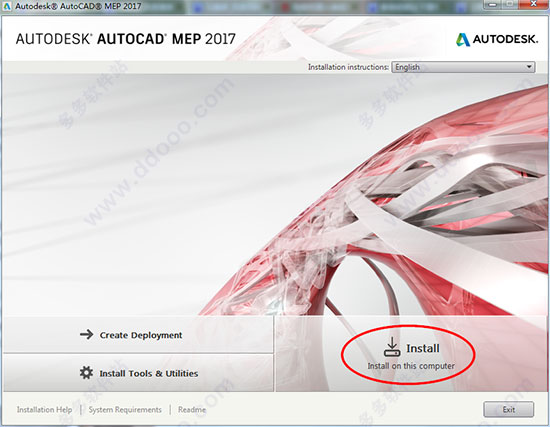Click the AUTODESK AUTOCAD MEP 2017 heading
Screen dimensions: 550x427
pyautogui.click(x=126, y=39)
